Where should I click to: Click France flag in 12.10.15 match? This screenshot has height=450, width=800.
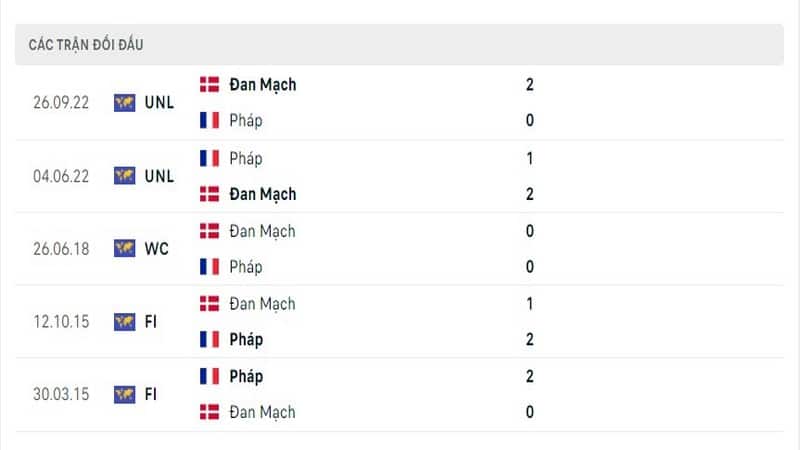tap(209, 339)
